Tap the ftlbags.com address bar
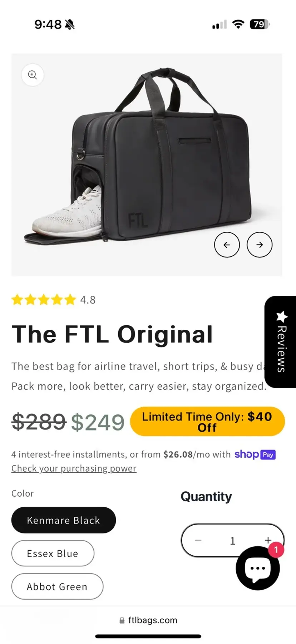The height and width of the screenshot is (644, 296). pos(148,620)
